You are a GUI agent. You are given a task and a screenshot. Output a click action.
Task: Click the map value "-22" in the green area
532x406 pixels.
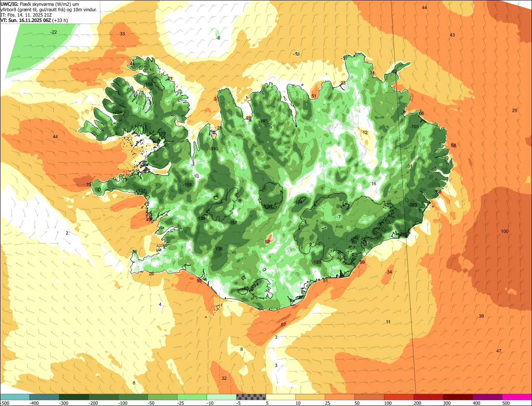click(x=53, y=32)
